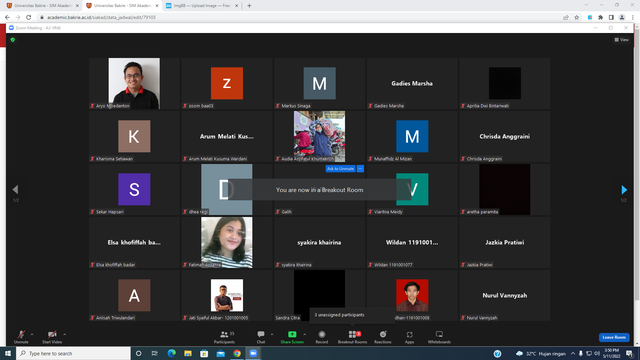Image resolution: width=640 pixels, height=360 pixels.
Task: Open Task View on the taskbar
Action: [155, 353]
